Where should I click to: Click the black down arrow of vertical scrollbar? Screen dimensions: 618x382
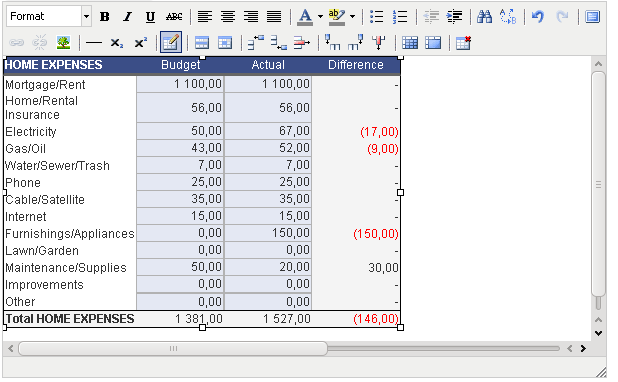coord(598,334)
